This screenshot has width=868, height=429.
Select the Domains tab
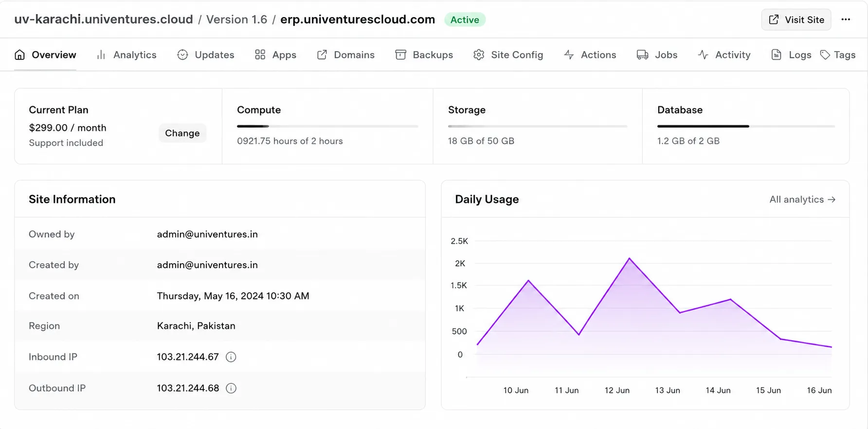[x=345, y=55]
